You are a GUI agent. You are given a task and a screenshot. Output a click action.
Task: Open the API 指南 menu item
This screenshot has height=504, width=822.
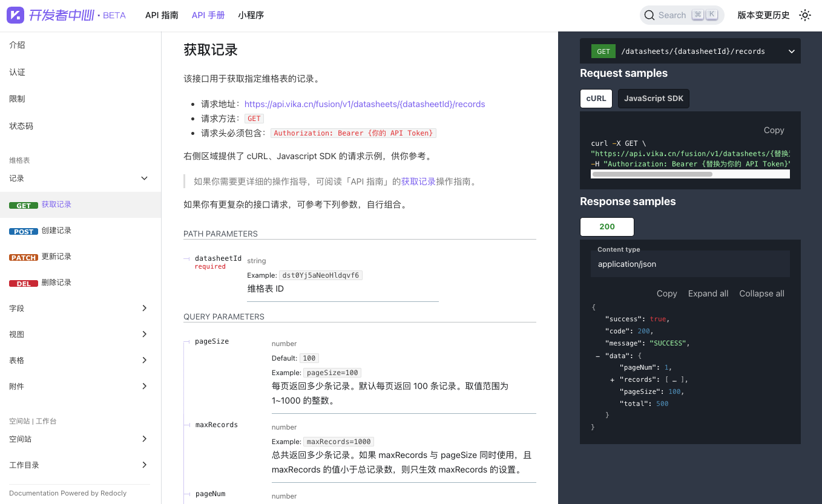tap(162, 15)
